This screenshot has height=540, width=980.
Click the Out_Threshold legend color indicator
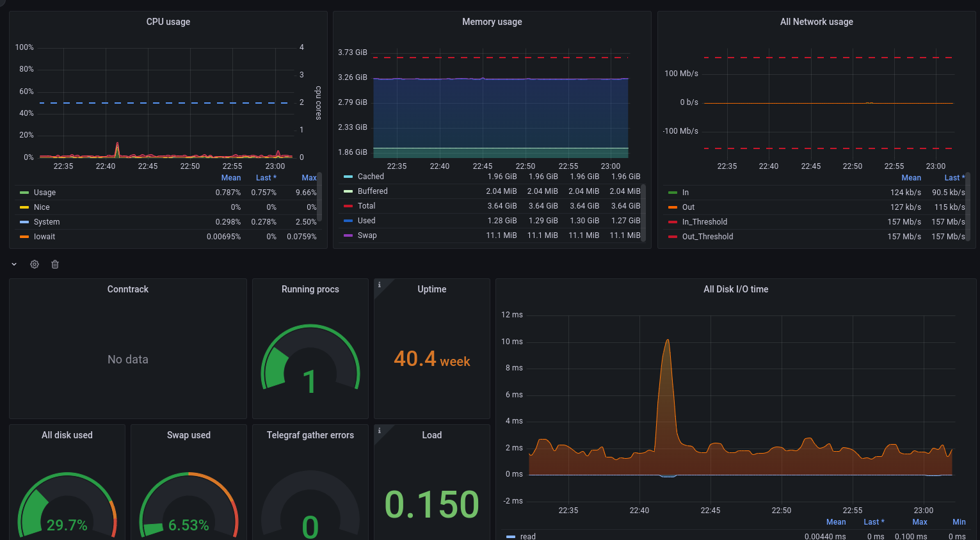(673, 237)
